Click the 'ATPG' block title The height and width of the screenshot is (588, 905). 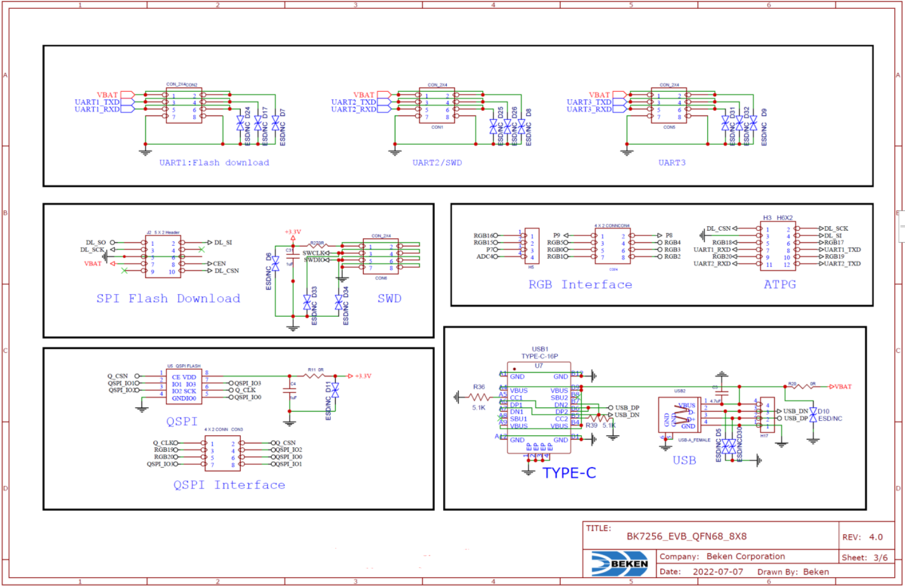780,284
